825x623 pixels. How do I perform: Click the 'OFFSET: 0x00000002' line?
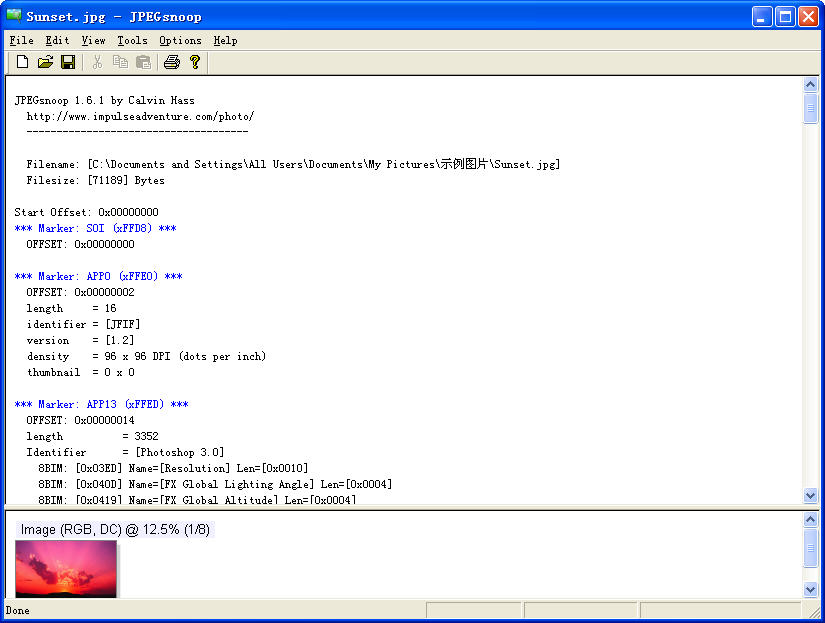[81, 293]
